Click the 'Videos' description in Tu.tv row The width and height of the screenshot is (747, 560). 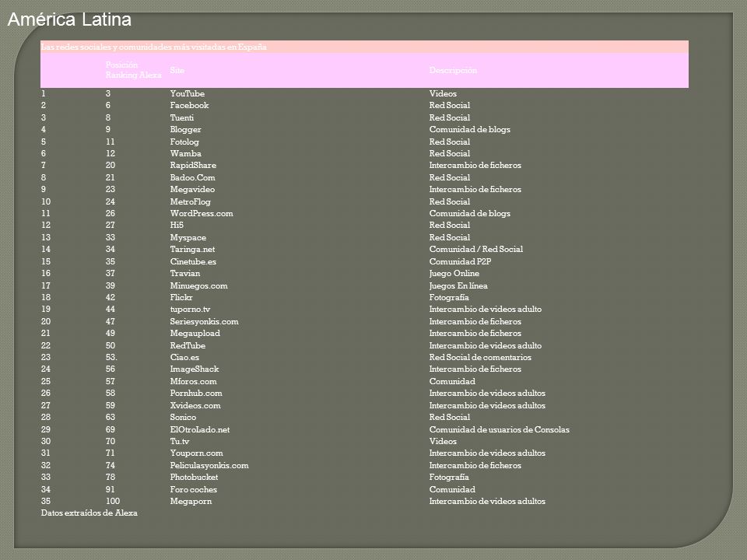point(443,442)
